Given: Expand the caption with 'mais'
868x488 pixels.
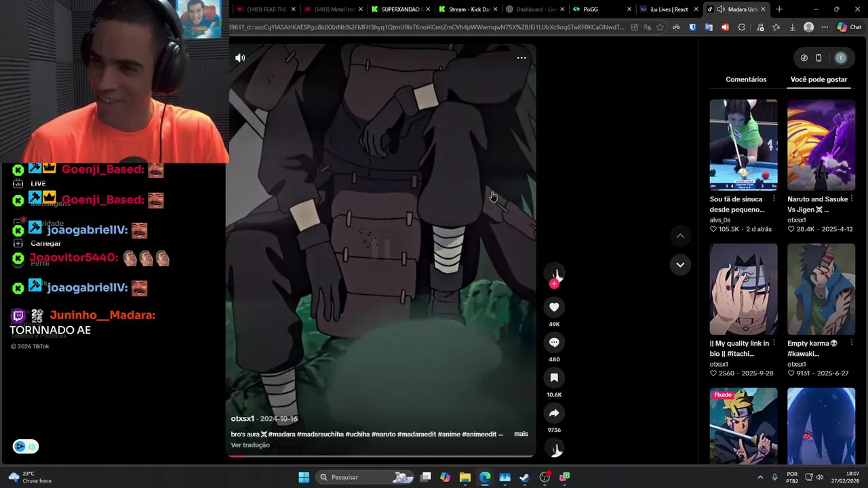Looking at the screenshot, I should (521, 434).
